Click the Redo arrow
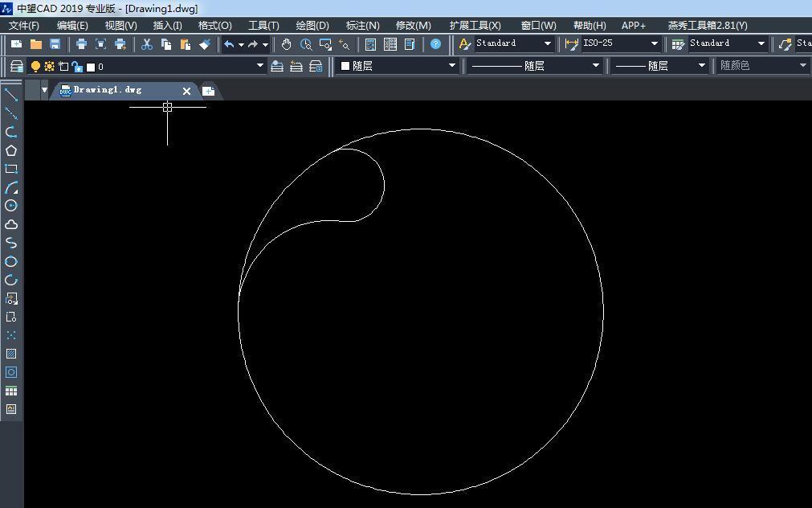 [253, 44]
